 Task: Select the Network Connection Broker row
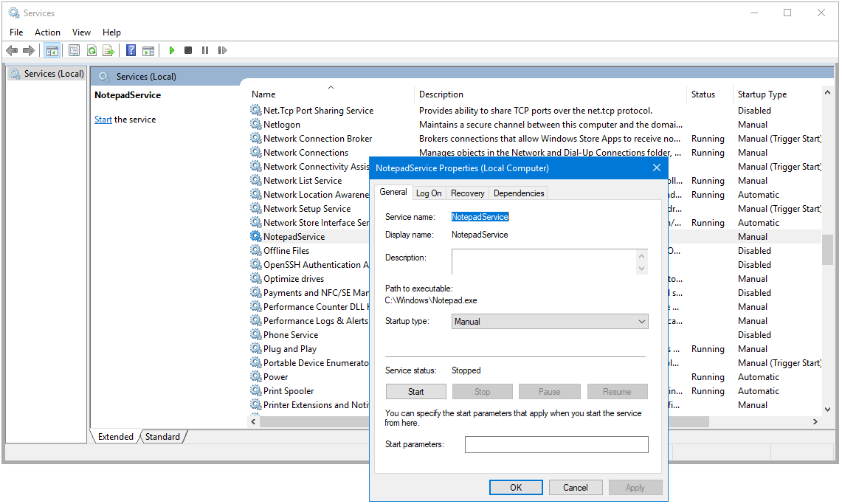pyautogui.click(x=535, y=139)
